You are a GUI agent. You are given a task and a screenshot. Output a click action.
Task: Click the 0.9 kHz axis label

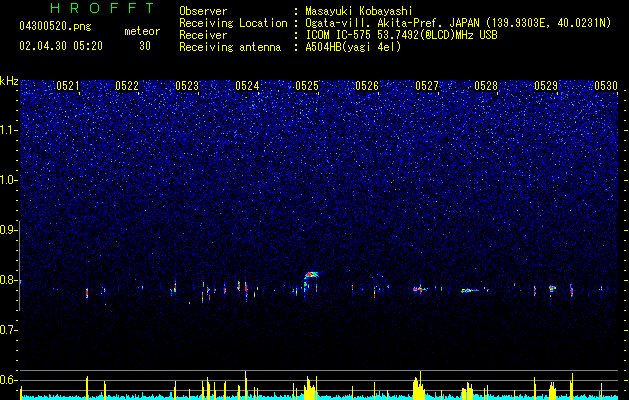click(9, 230)
